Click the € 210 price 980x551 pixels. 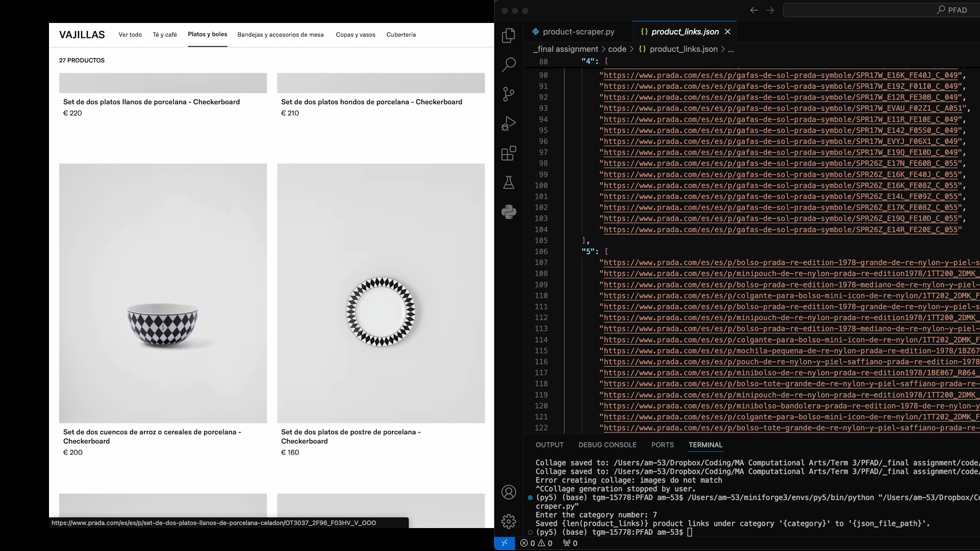click(x=290, y=113)
